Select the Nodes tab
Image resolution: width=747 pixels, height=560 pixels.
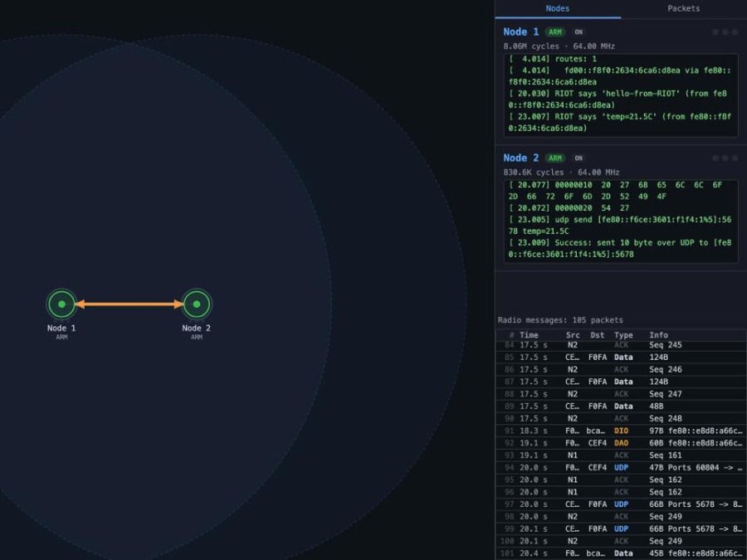point(558,8)
